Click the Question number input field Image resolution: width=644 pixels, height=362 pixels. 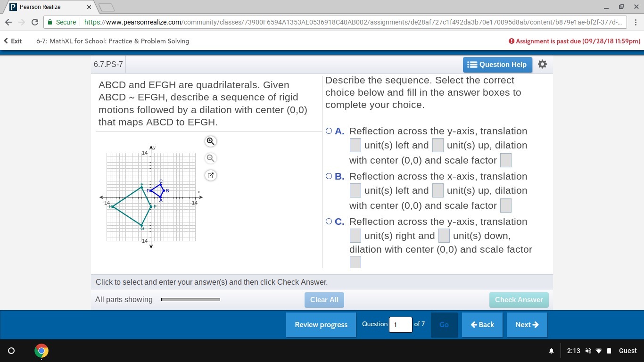coord(400,325)
